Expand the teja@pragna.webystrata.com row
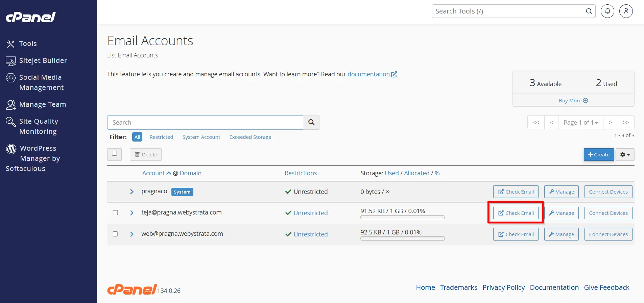 click(x=132, y=213)
